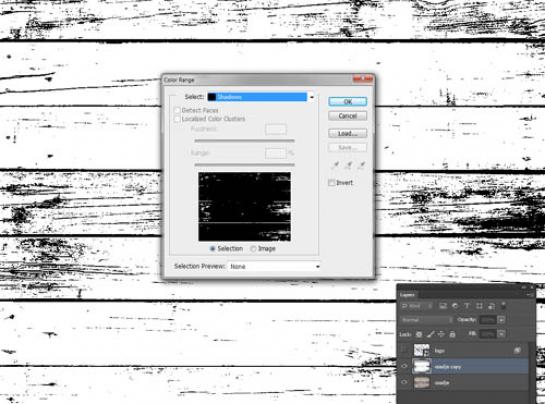Viewport: 545px width, 404px height.
Task: Click the adjustment layer filter icon
Action: coord(455,306)
